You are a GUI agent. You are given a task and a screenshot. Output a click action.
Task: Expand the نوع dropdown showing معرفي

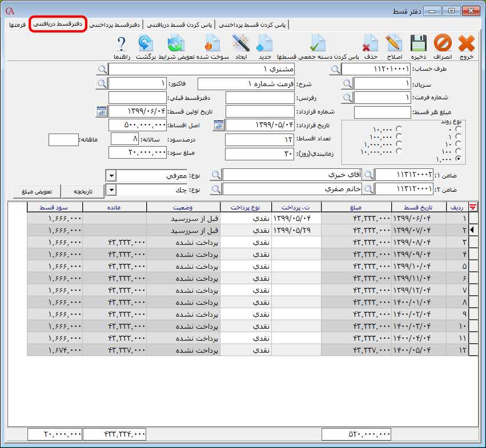[111, 175]
